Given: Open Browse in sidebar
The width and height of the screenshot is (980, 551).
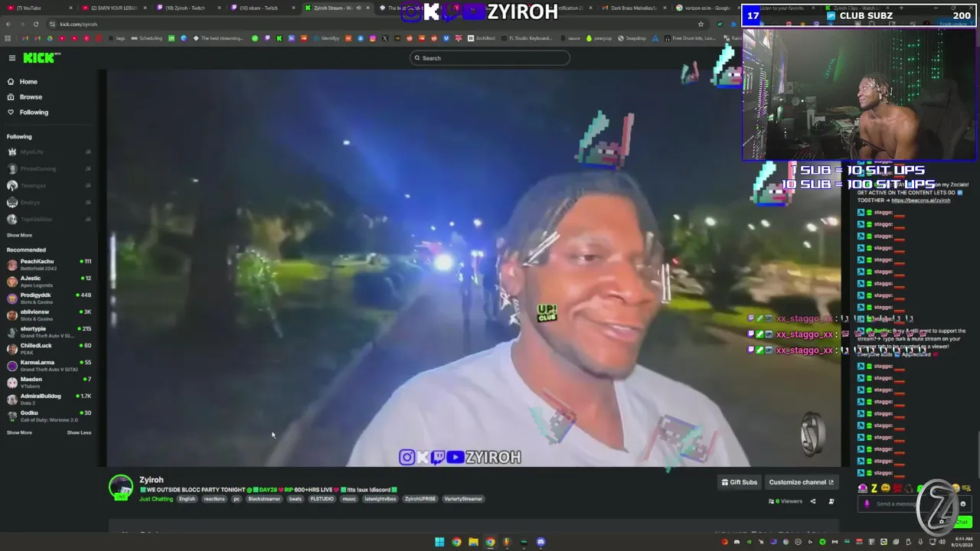Looking at the screenshot, I should (31, 96).
